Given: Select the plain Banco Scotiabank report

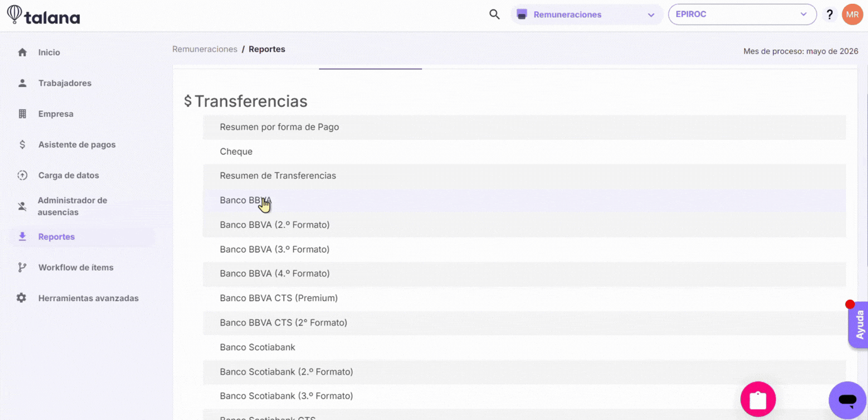Looking at the screenshot, I should [524, 347].
